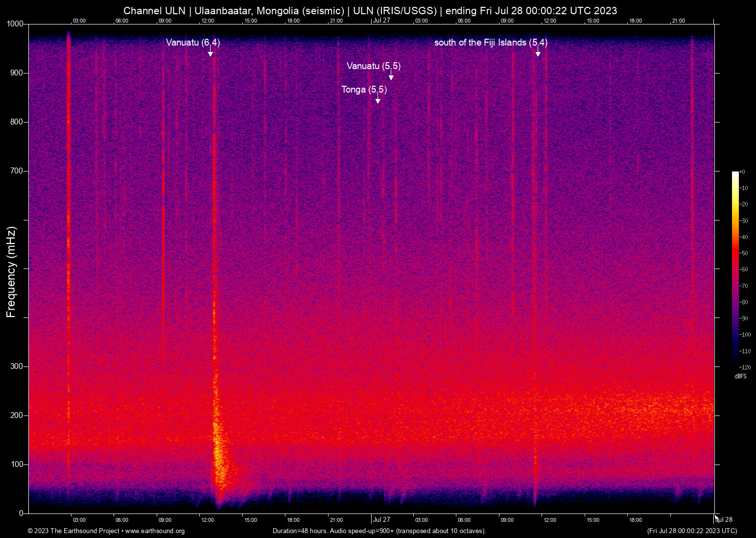This screenshot has height=538, width=756.
Task: Click the Frequency (mHz) axis label
Action: [x=11, y=272]
